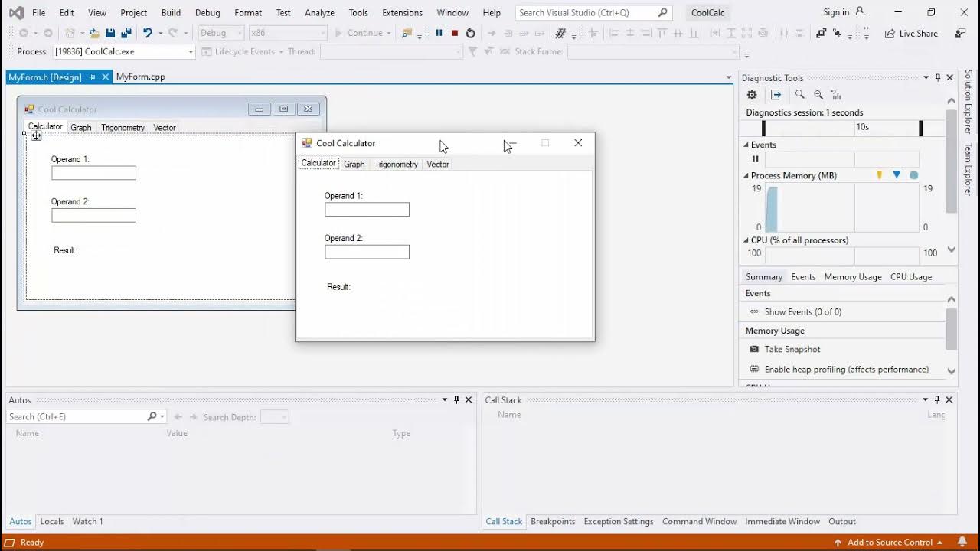Click Reset View chart icon in Diagnostic Tools
The image size is (980, 551).
(836, 95)
